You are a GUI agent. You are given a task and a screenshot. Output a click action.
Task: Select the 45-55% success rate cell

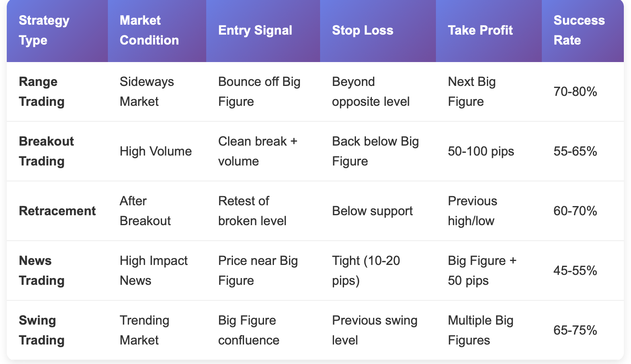(583, 271)
